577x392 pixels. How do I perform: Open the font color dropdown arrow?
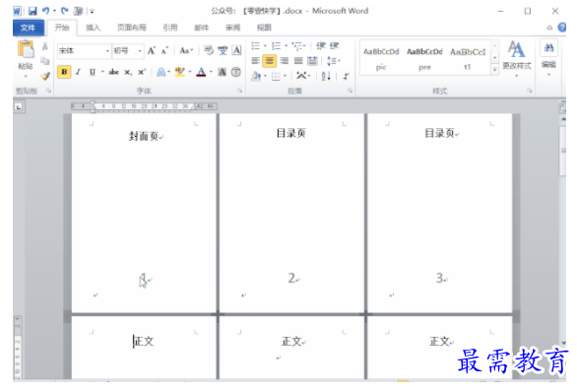coord(211,72)
